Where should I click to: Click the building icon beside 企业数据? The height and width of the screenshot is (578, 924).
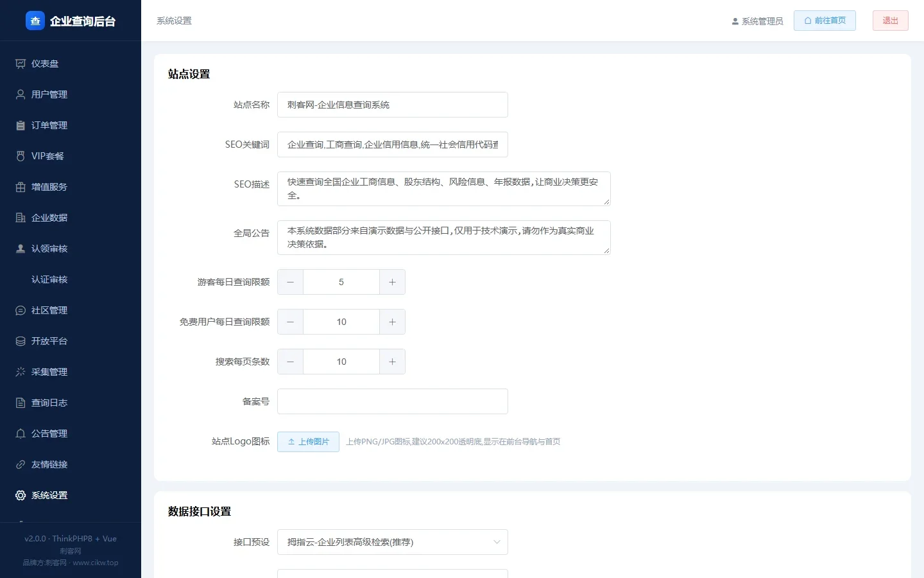tap(21, 218)
